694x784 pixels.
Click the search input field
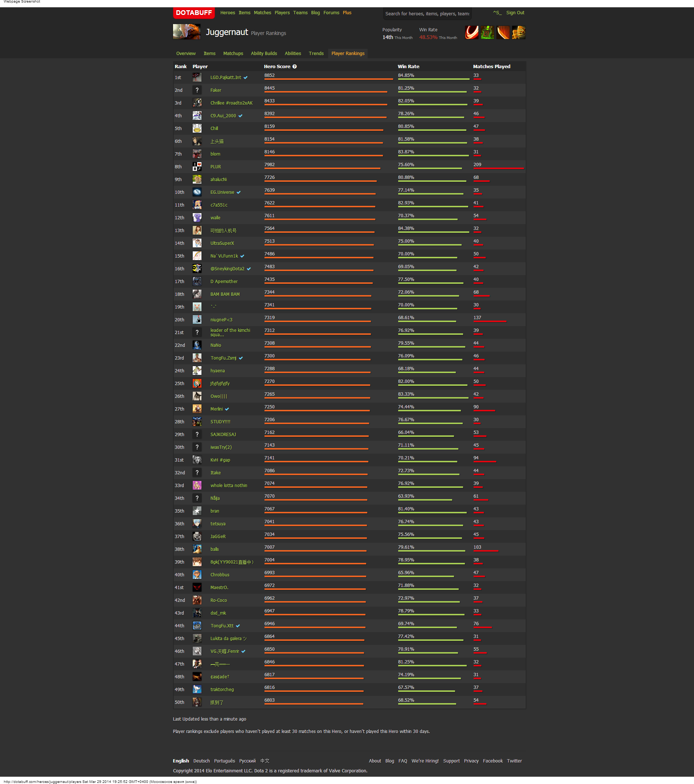[x=427, y=14]
